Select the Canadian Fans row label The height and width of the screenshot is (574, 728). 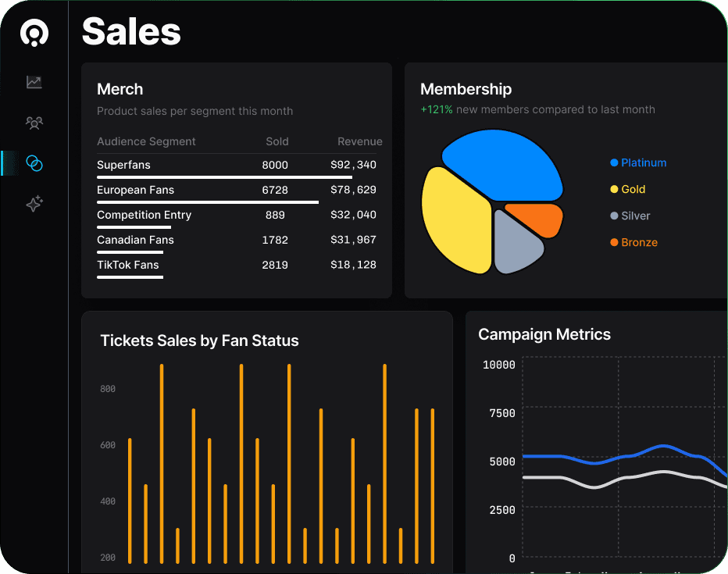136,240
